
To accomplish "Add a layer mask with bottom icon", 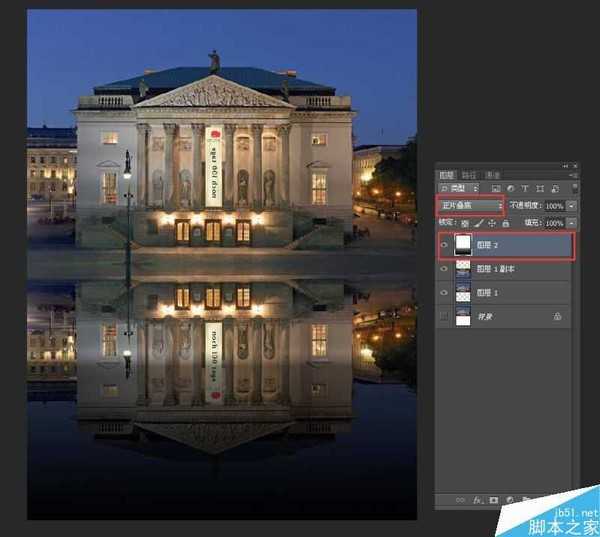I will tap(495, 498).
